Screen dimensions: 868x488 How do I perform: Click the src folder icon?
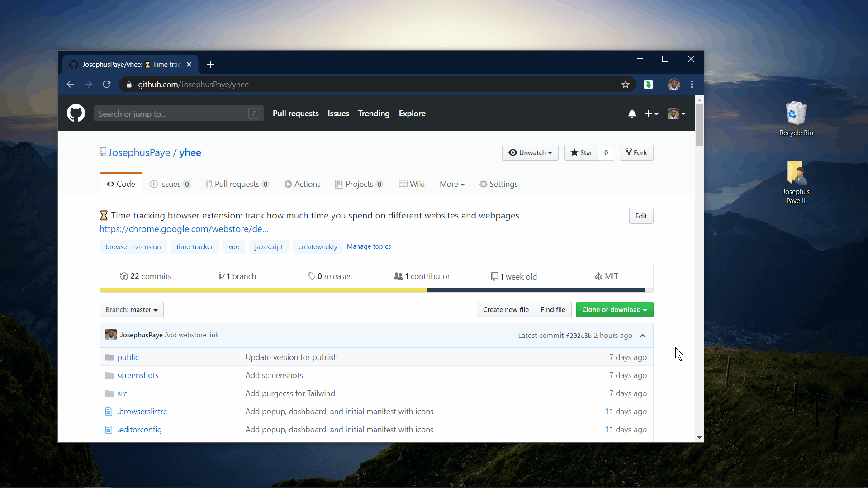click(x=109, y=393)
